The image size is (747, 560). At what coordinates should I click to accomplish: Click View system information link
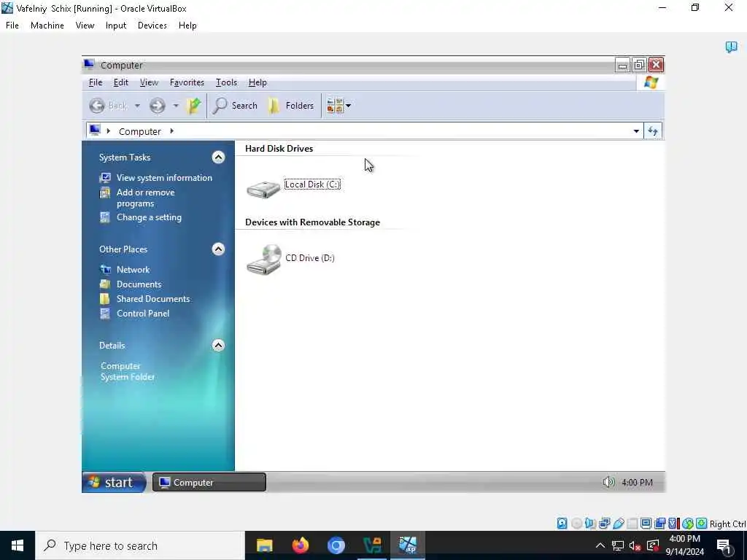164,178
